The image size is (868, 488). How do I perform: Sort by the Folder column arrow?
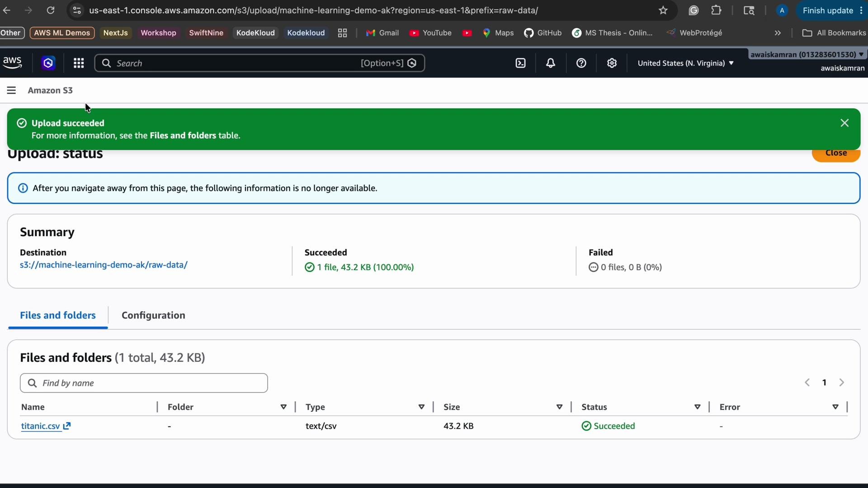[283, 407]
